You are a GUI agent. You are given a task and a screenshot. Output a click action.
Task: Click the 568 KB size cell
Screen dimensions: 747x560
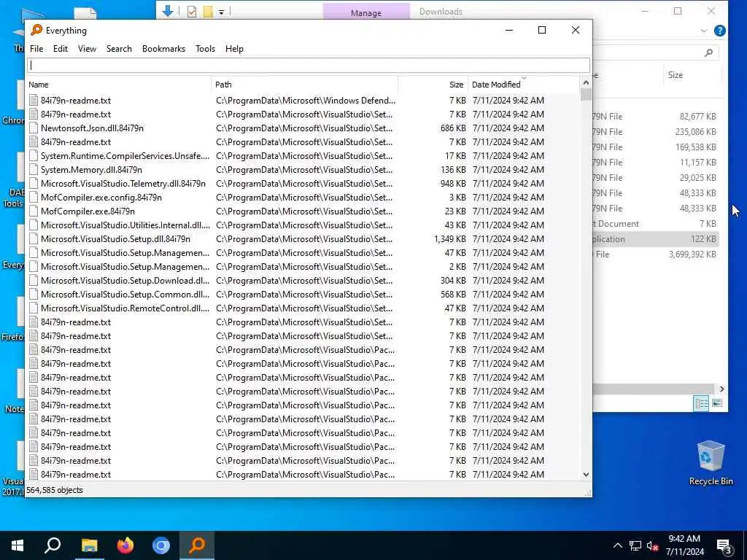coord(453,295)
